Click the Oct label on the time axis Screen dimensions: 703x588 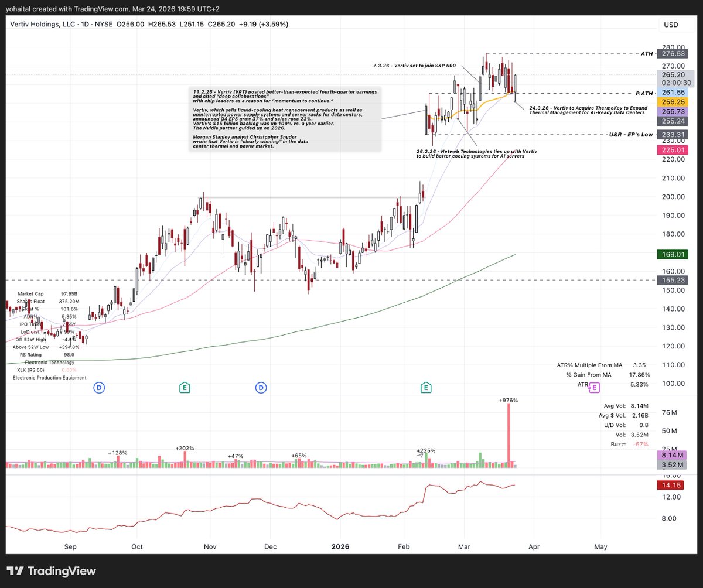pos(136,547)
